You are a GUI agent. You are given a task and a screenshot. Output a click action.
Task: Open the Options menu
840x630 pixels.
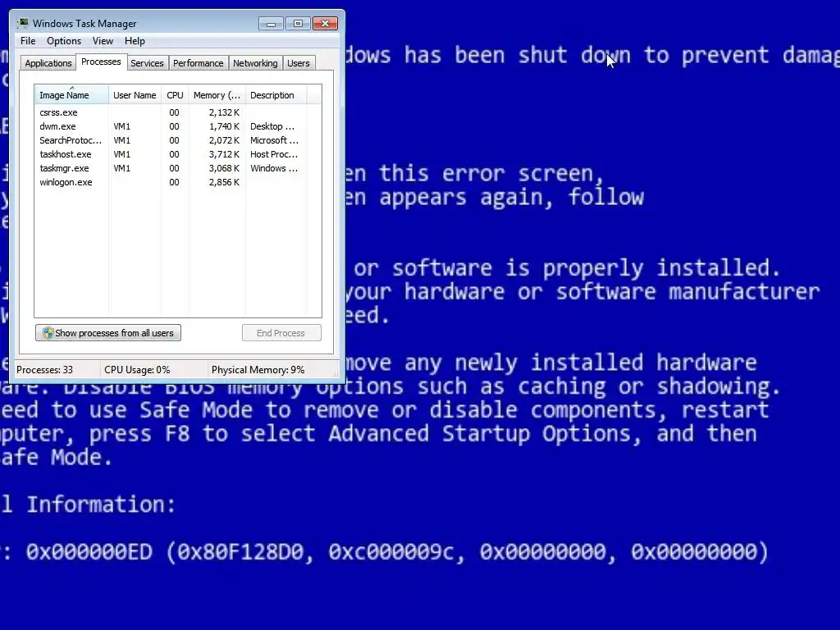pos(64,41)
